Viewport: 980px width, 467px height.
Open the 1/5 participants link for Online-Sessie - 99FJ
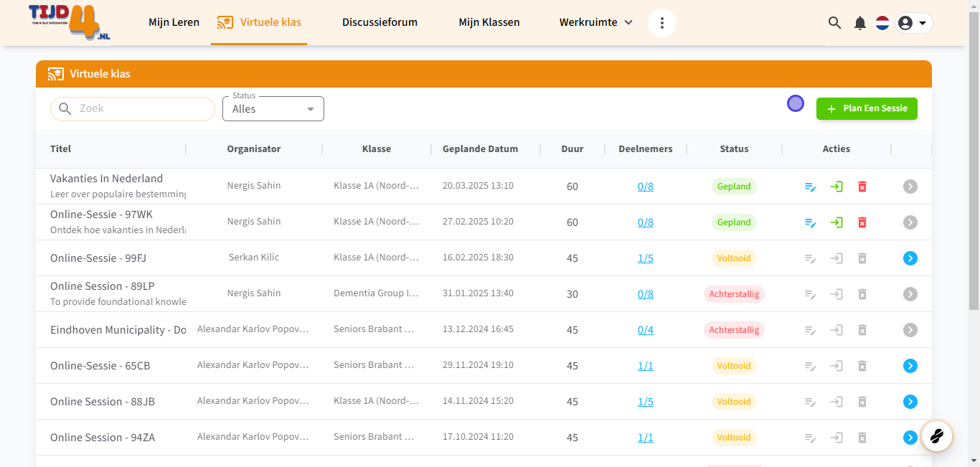[646, 258]
